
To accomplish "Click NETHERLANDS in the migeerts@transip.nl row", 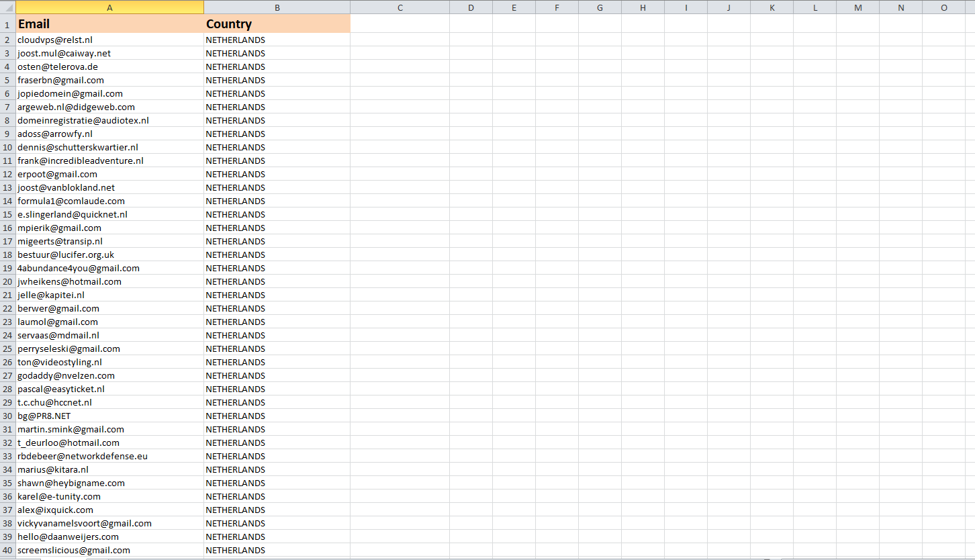I will [x=277, y=241].
